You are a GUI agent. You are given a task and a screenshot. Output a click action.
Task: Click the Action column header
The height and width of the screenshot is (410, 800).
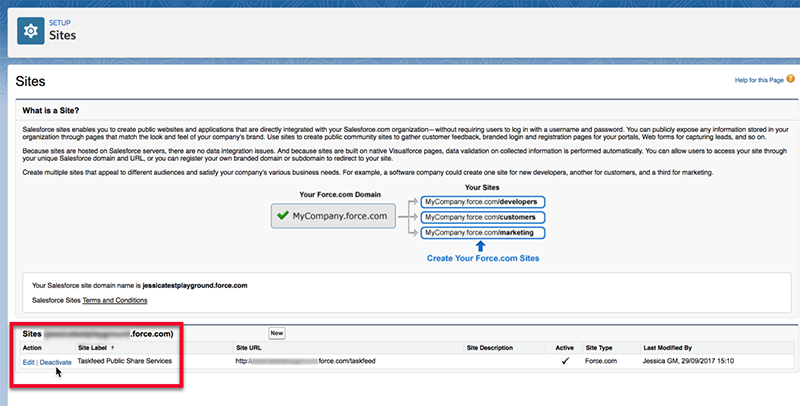pos(32,348)
